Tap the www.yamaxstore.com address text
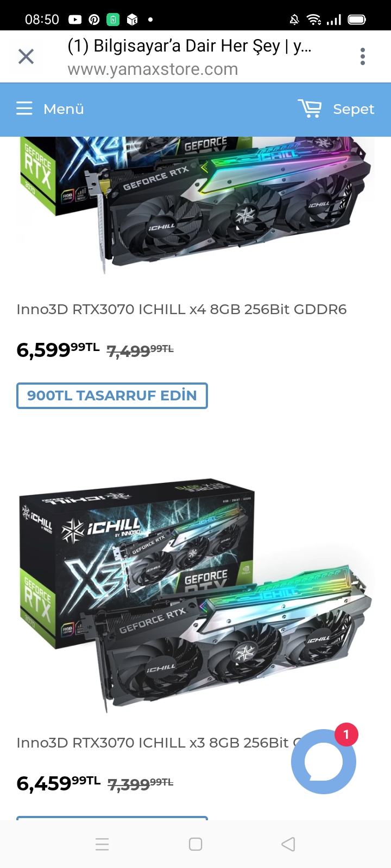This screenshot has width=391, height=868. (x=153, y=69)
